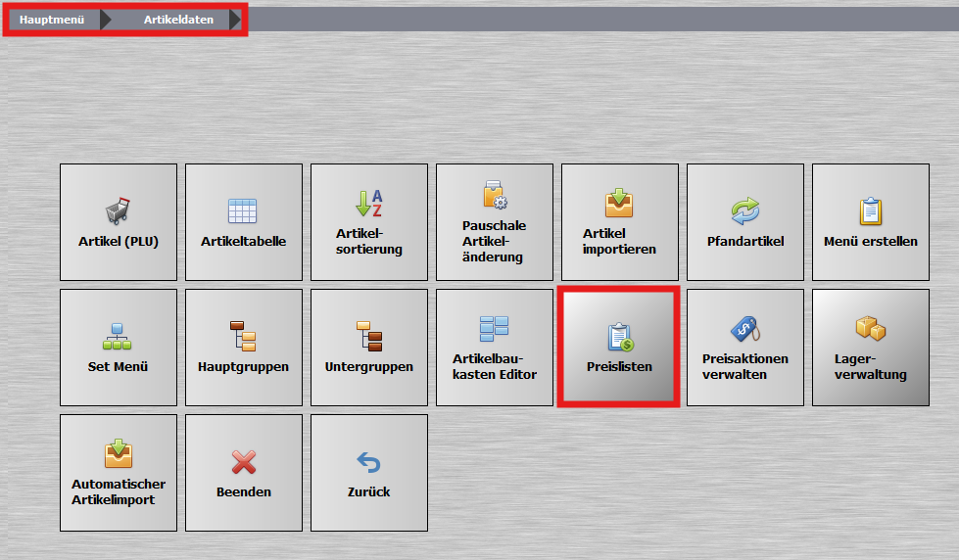This screenshot has height=560, width=959.
Task: Click the Beenden tile with red X
Action: [x=243, y=473]
